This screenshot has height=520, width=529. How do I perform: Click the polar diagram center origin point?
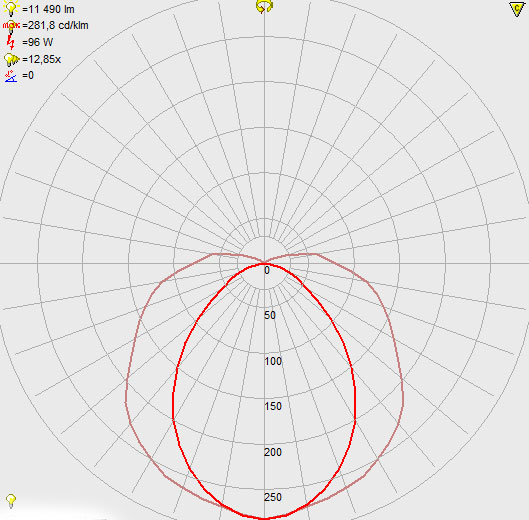264,263
